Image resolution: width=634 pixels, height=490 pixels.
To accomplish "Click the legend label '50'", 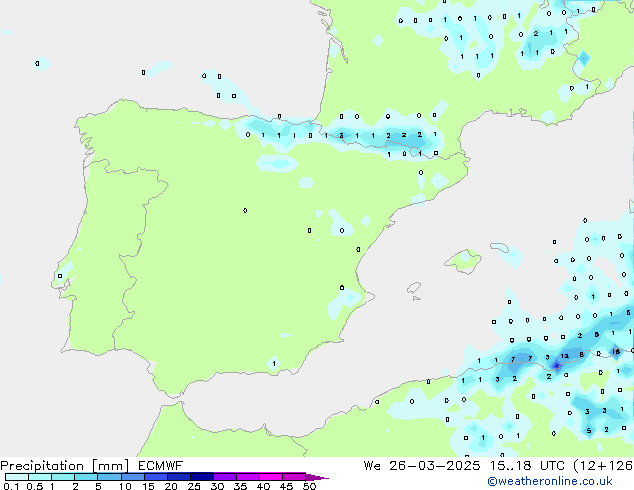I will 309,486.
